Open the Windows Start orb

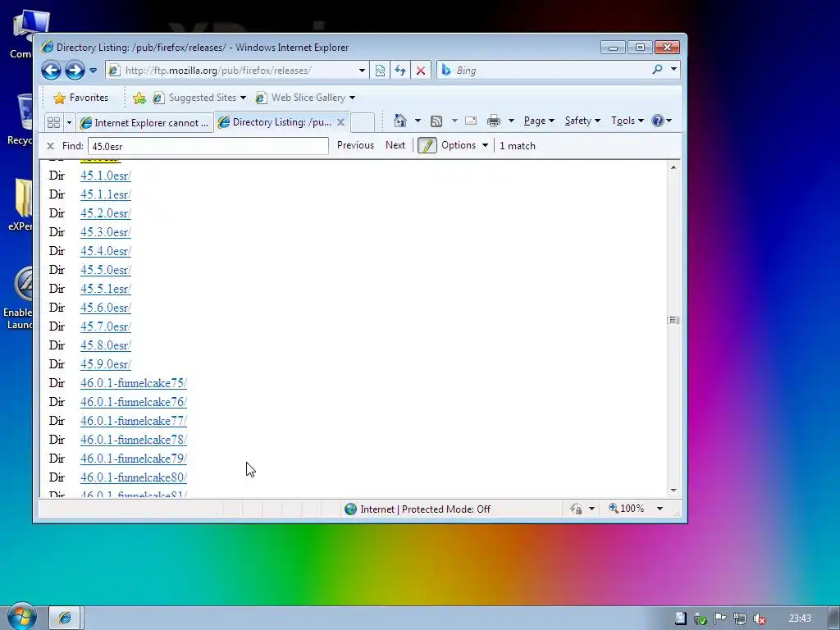point(22,617)
